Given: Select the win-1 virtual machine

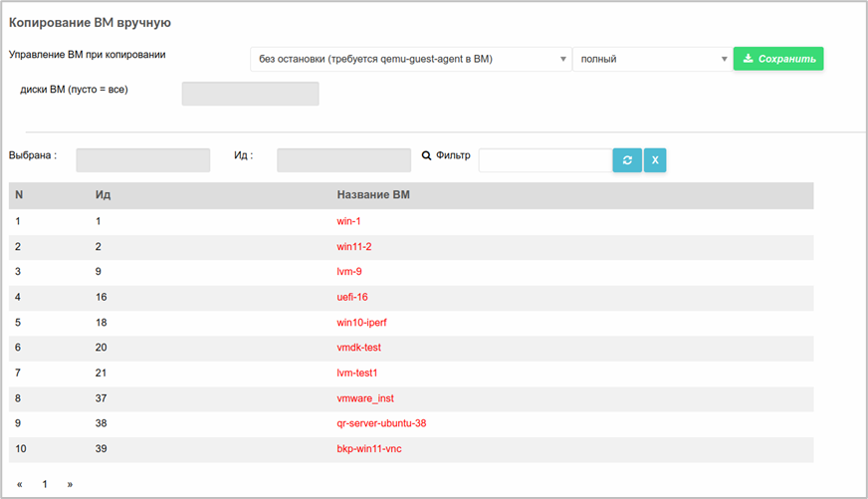Looking at the screenshot, I should [348, 221].
